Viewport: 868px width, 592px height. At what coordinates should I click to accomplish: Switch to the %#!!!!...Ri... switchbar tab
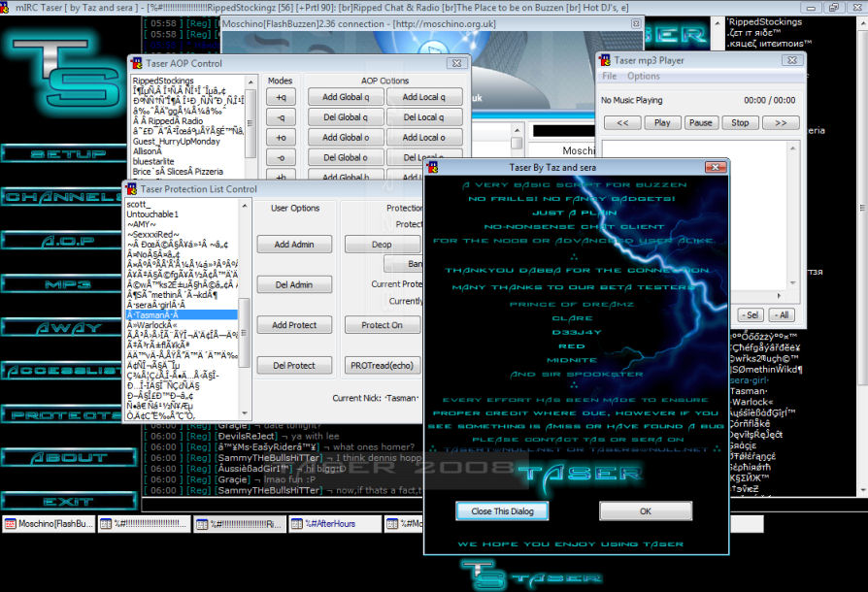[x=240, y=523]
